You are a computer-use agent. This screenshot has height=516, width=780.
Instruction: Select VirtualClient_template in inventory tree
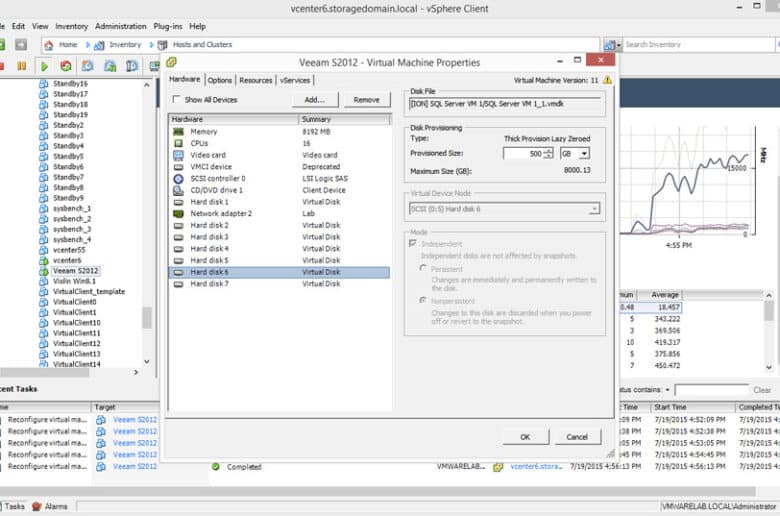coord(89,292)
